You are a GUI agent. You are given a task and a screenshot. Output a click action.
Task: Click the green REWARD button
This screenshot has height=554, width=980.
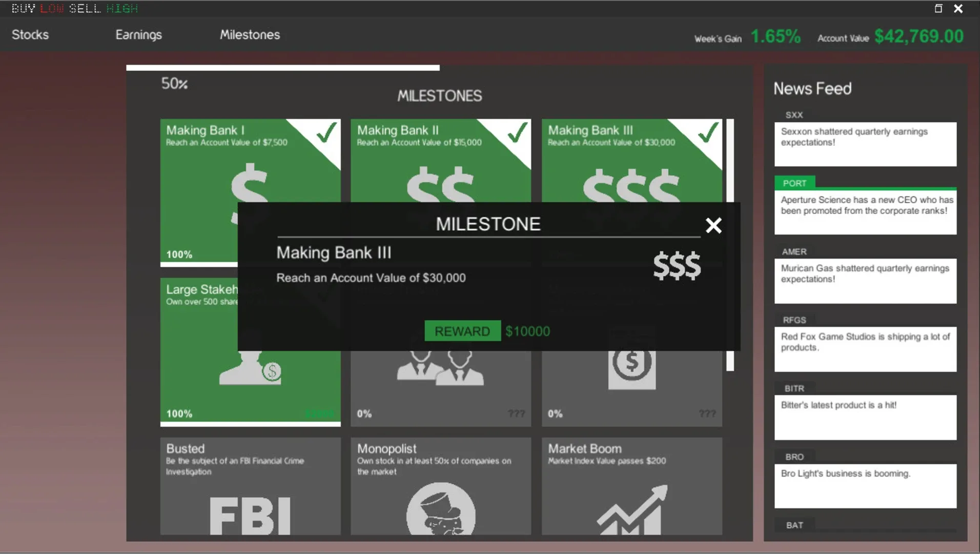coord(462,331)
